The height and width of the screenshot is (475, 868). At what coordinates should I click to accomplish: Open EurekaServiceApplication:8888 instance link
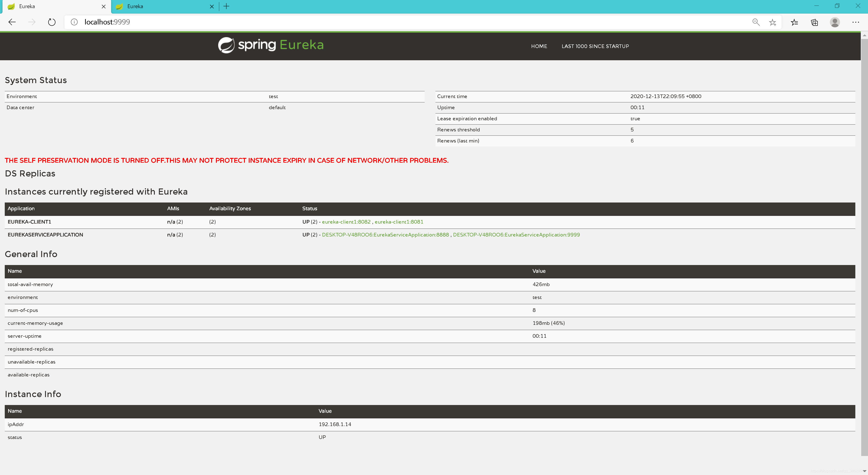point(385,235)
